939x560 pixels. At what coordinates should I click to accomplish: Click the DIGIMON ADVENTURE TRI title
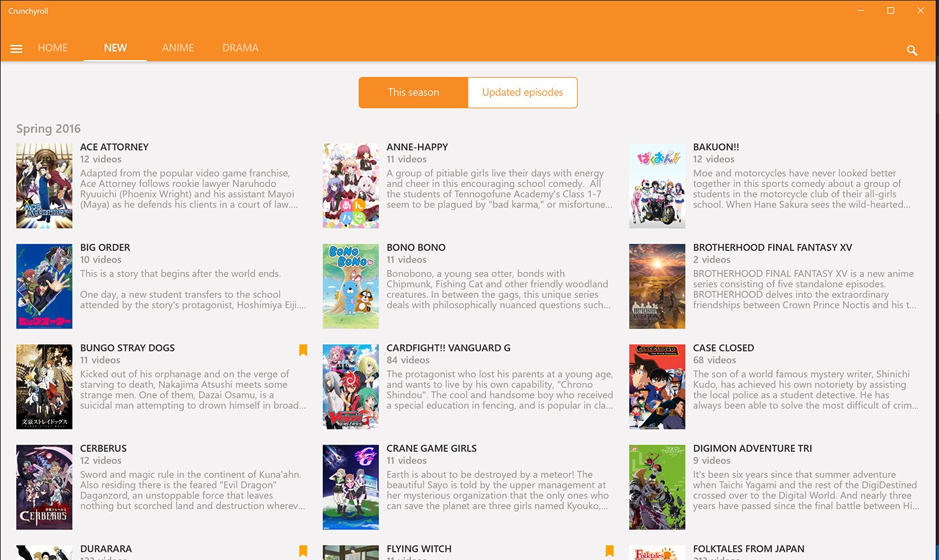(x=753, y=449)
